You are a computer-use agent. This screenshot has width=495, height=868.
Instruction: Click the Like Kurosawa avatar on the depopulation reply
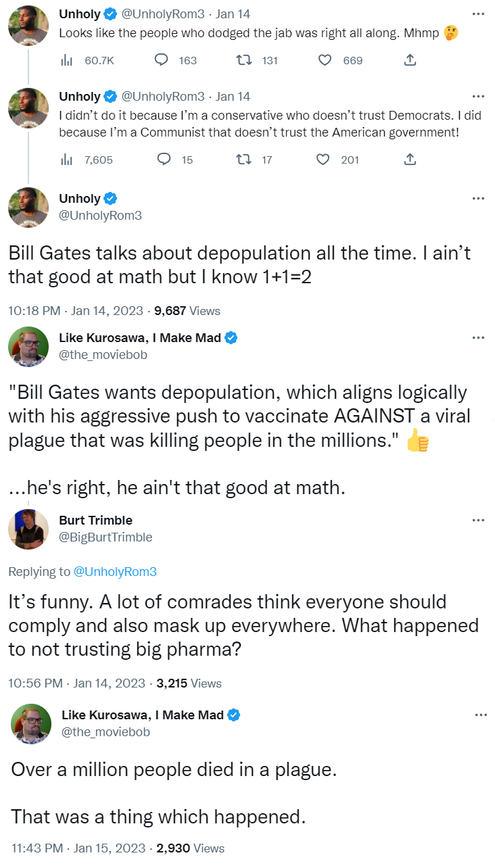tap(28, 346)
